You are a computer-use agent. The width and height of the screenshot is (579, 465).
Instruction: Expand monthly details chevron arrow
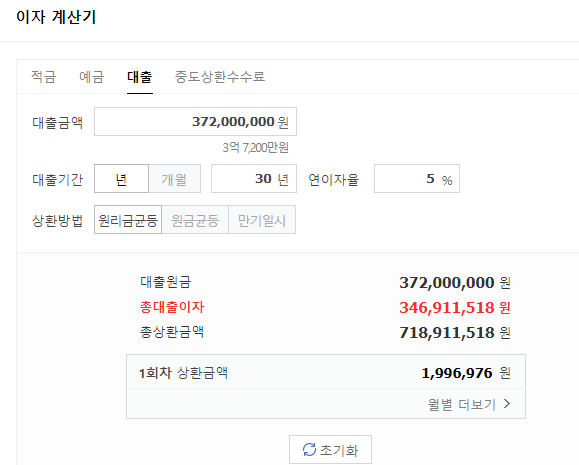pyautogui.click(x=507, y=404)
